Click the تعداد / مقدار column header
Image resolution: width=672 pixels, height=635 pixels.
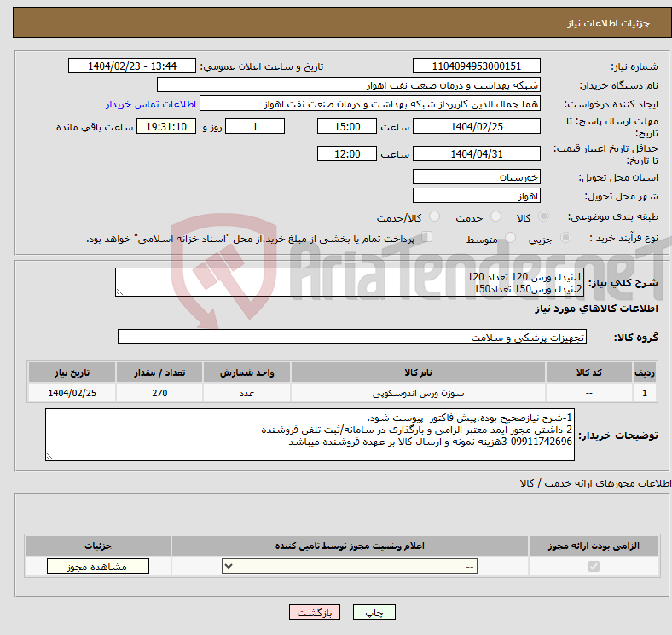[159, 372]
